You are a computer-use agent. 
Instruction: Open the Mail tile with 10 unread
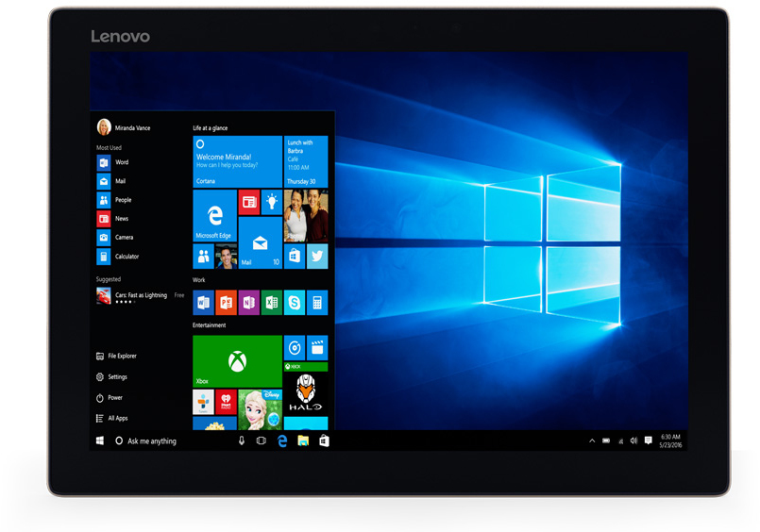point(261,242)
